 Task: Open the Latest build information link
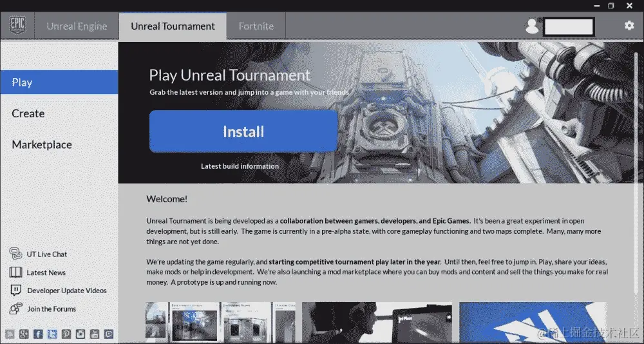click(x=240, y=166)
